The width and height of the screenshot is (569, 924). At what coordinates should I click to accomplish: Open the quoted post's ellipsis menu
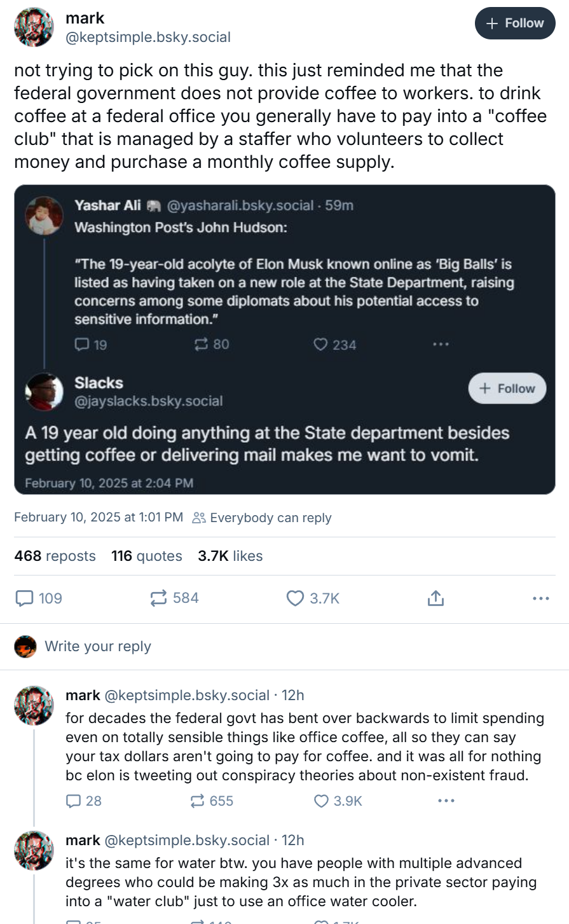pos(441,345)
